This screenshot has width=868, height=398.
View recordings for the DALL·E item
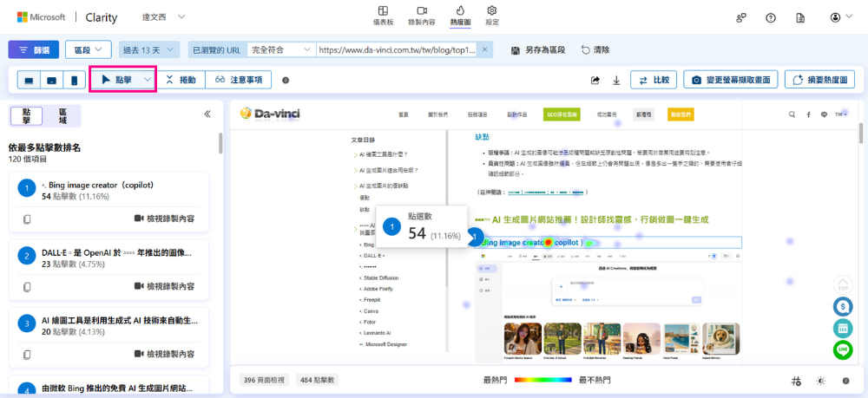click(164, 287)
